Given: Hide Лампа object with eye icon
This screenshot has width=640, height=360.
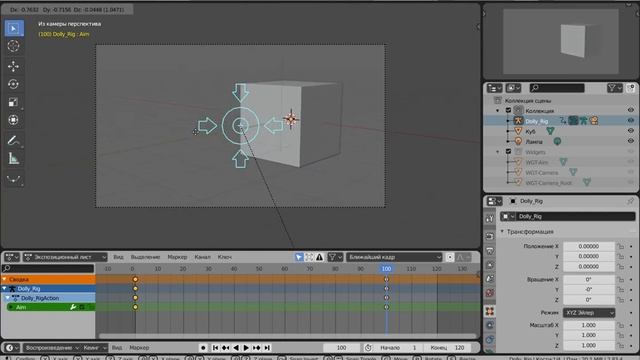Looking at the screenshot, I should point(631,141).
